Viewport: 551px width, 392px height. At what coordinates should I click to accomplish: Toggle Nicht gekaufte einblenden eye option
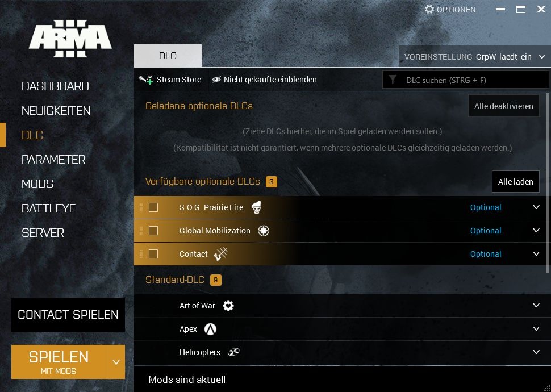click(216, 80)
